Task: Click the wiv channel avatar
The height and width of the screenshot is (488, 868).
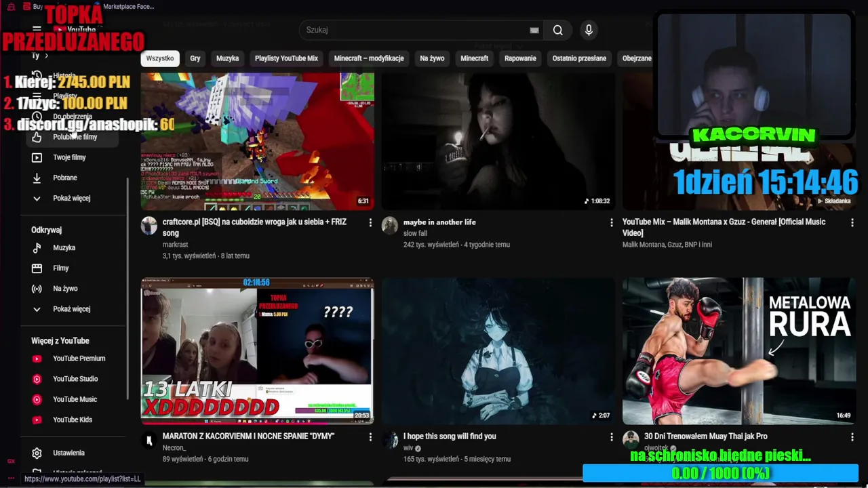Action: 390,440
